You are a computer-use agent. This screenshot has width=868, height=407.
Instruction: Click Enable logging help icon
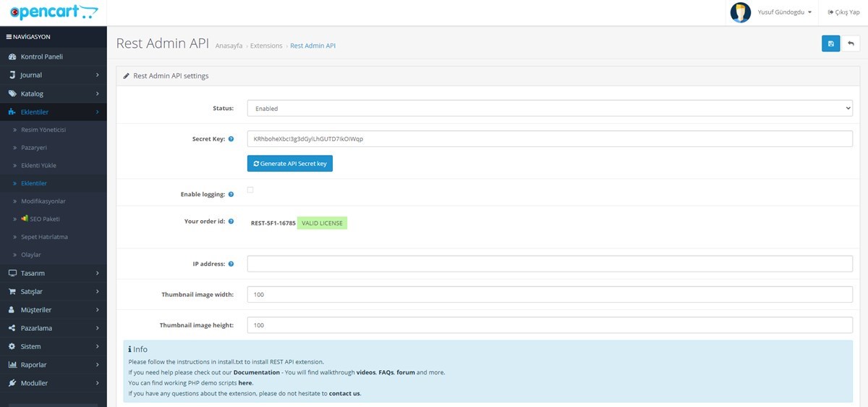(231, 194)
